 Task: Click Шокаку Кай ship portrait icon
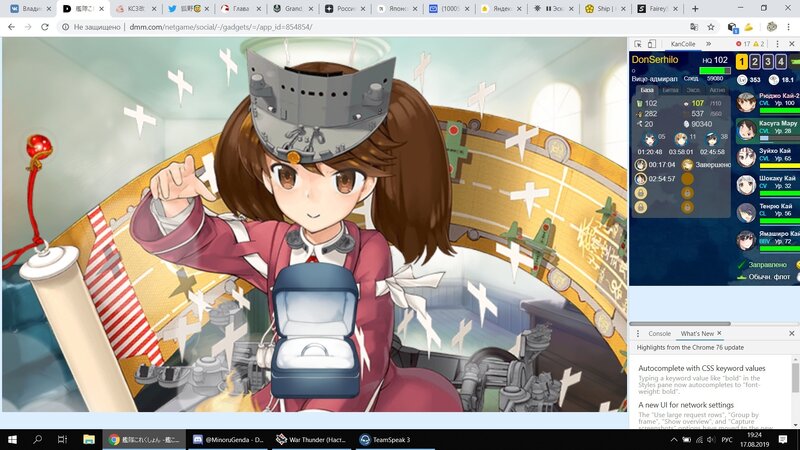[x=746, y=185]
